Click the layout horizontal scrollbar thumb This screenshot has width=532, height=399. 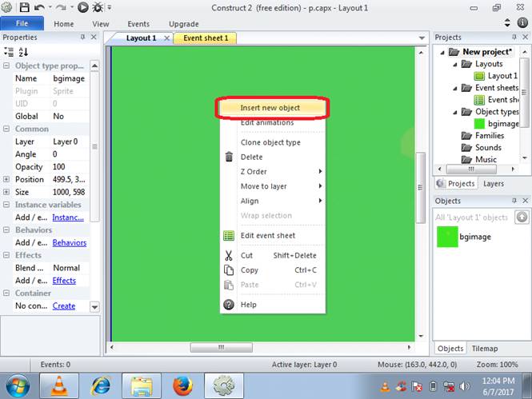[222, 347]
